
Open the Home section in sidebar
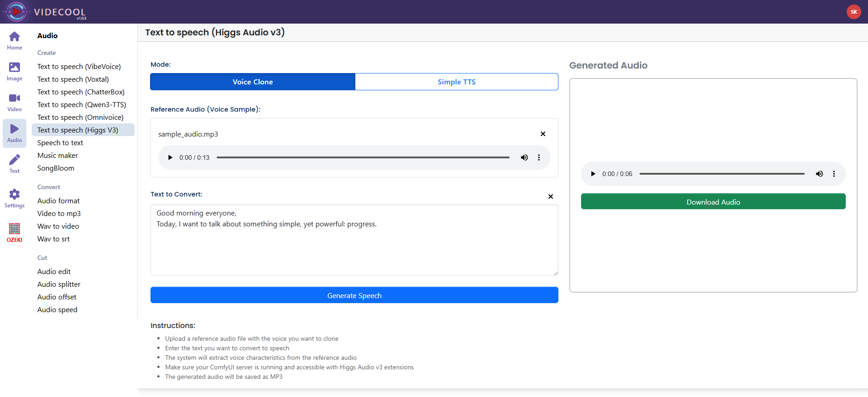[x=15, y=41]
